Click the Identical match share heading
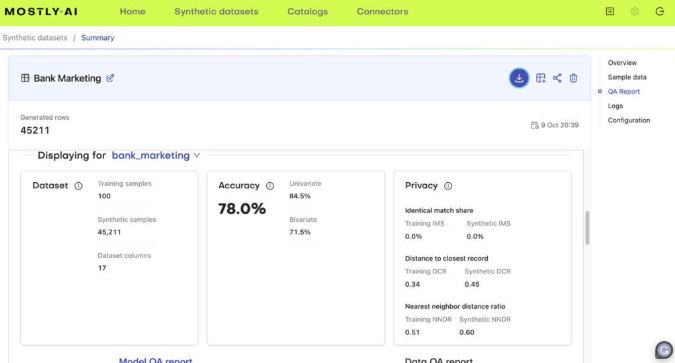The height and width of the screenshot is (363, 675). coord(439,210)
